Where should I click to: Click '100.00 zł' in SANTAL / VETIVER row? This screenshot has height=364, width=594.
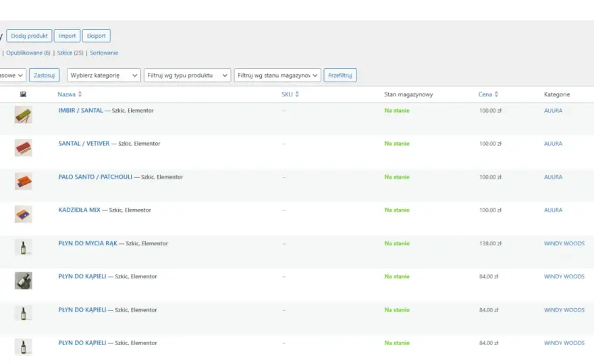[x=490, y=144]
